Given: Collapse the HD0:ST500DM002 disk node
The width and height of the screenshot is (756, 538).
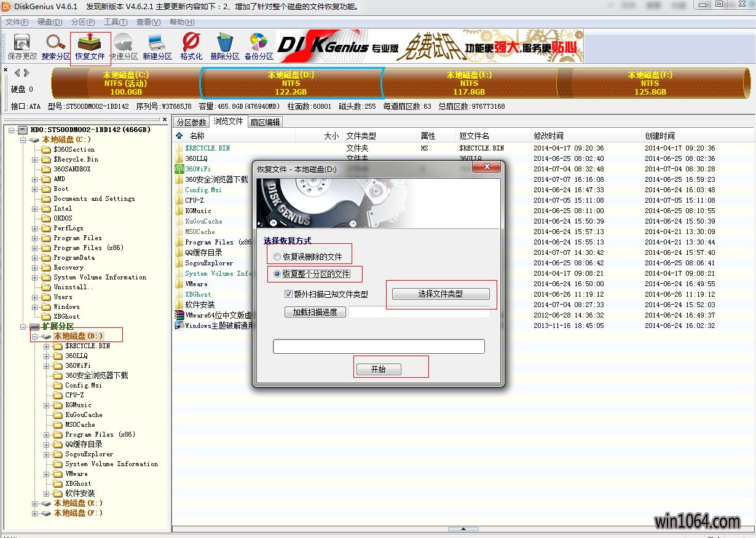Looking at the screenshot, I should pos(12,130).
